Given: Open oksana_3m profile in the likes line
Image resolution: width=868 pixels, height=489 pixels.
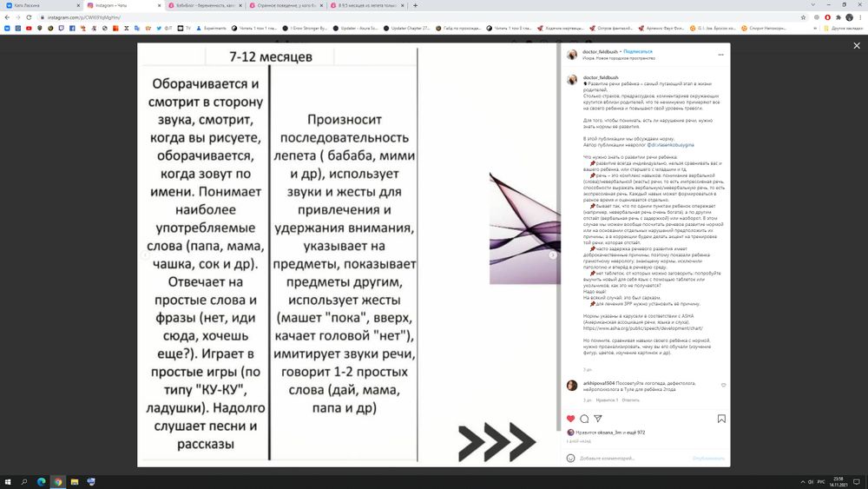Looking at the screenshot, I should (x=609, y=433).
